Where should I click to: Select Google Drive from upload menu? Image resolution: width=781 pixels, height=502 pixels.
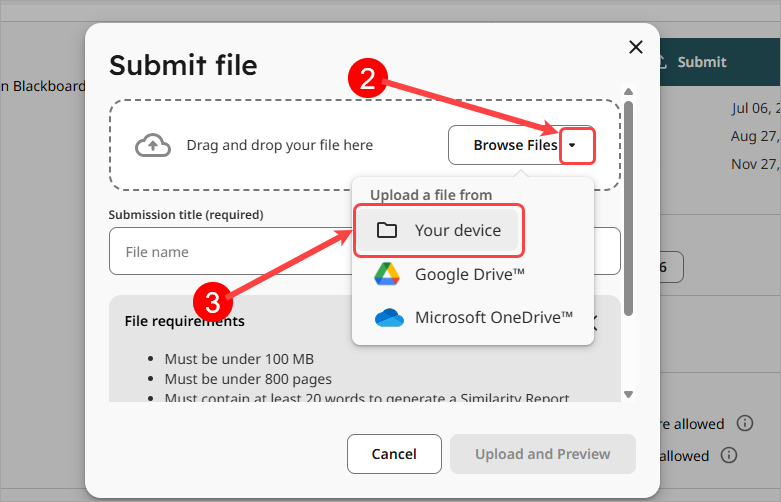[449, 274]
